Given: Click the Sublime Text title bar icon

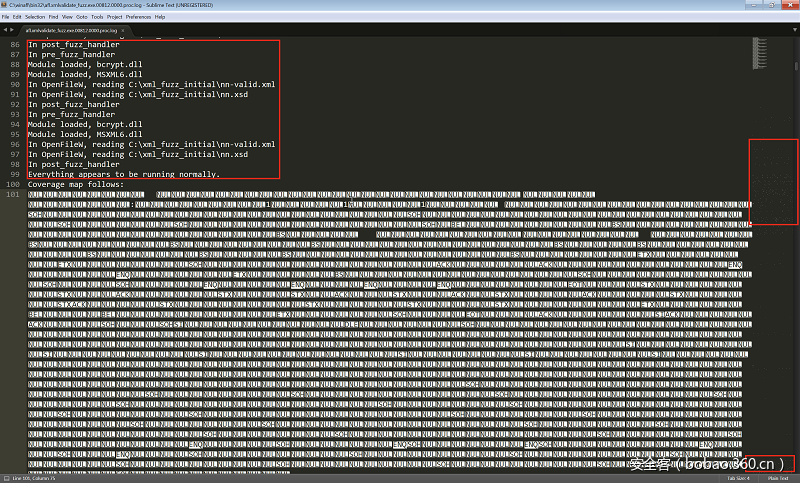Looking at the screenshot, I should (5, 5).
